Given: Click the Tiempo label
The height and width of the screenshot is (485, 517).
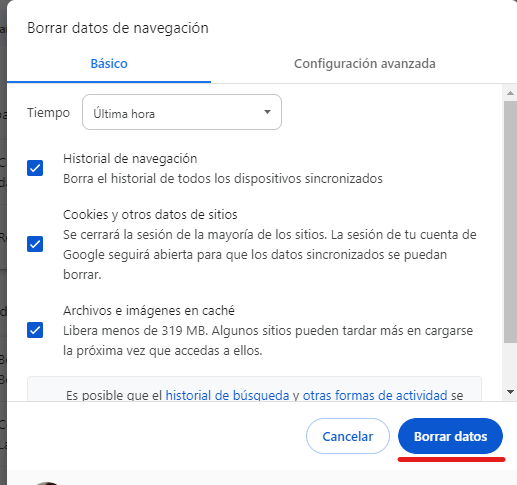Looking at the screenshot, I should [x=48, y=113].
